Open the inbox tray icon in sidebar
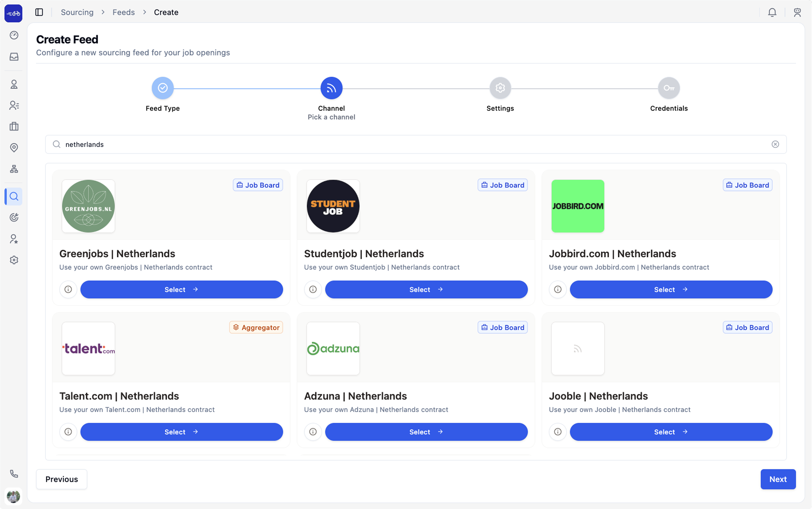Viewport: 812px width, 509px height. point(14,56)
